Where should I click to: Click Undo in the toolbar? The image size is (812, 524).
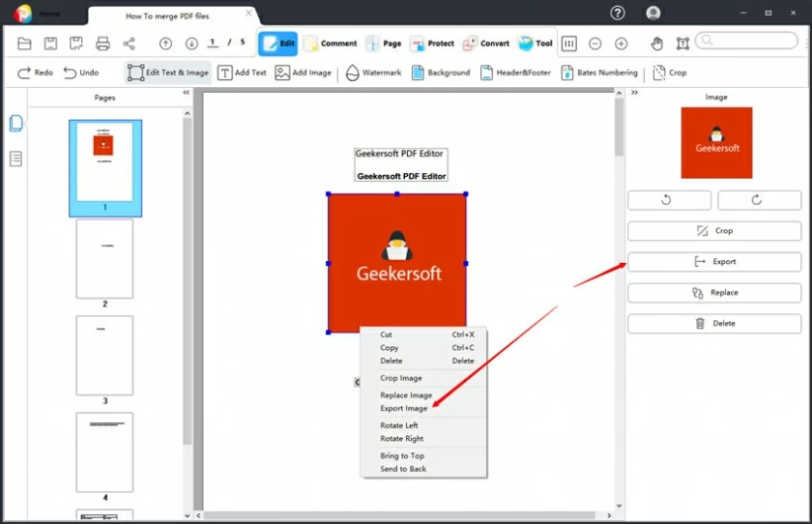[x=81, y=73]
